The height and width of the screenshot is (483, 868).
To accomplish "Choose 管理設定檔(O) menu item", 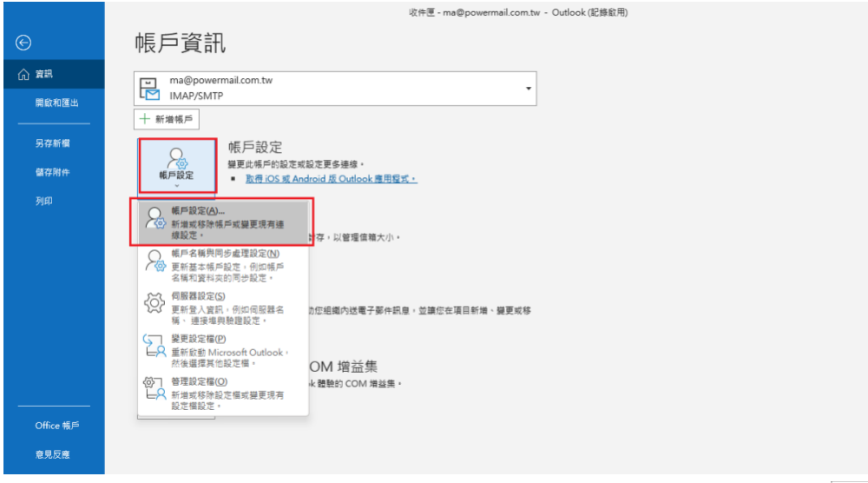I will tap(223, 393).
